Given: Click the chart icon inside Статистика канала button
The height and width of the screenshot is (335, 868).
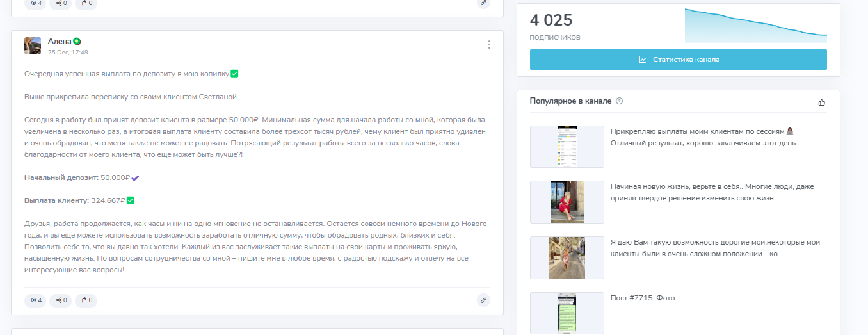Looking at the screenshot, I should (643, 60).
